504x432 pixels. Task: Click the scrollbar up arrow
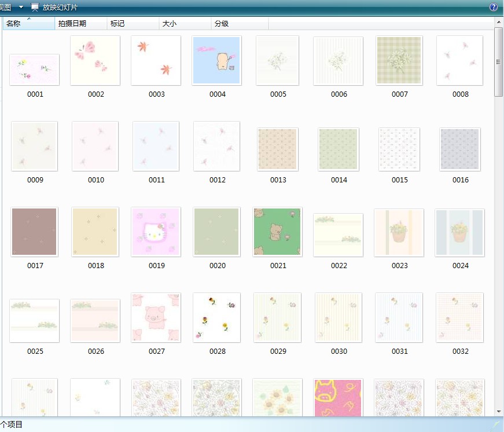pyautogui.click(x=499, y=22)
